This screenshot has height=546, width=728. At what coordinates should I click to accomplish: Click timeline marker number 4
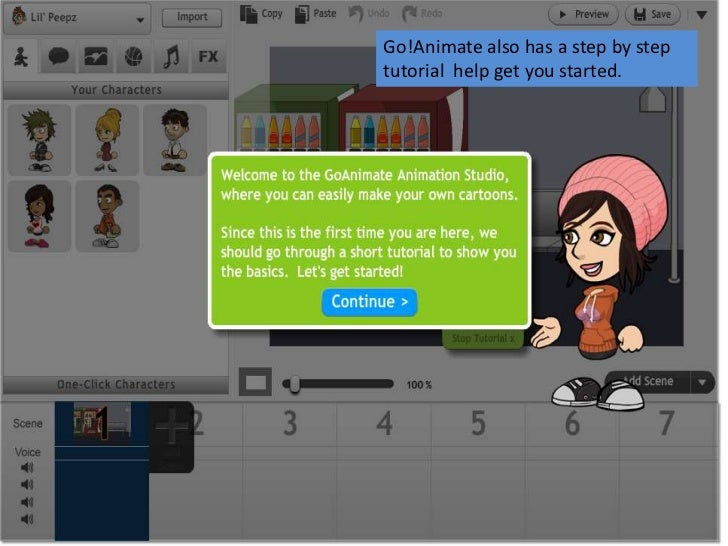pos(384,423)
